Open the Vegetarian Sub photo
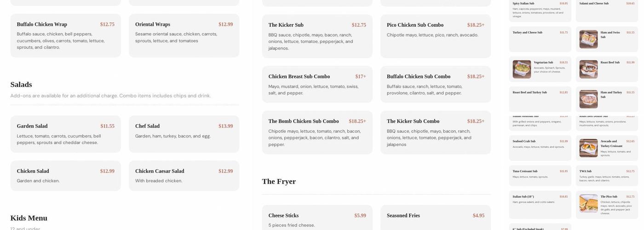This screenshot has height=230, width=644. (522, 69)
